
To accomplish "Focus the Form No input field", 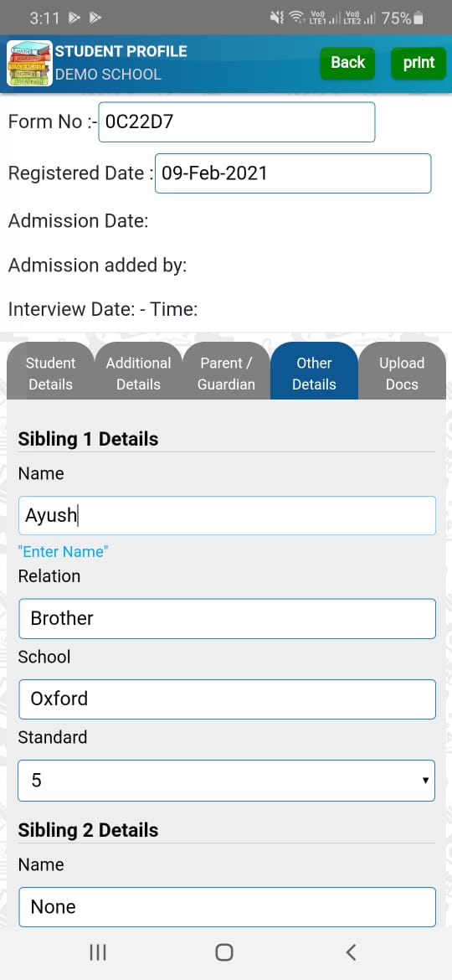I will tap(237, 122).
